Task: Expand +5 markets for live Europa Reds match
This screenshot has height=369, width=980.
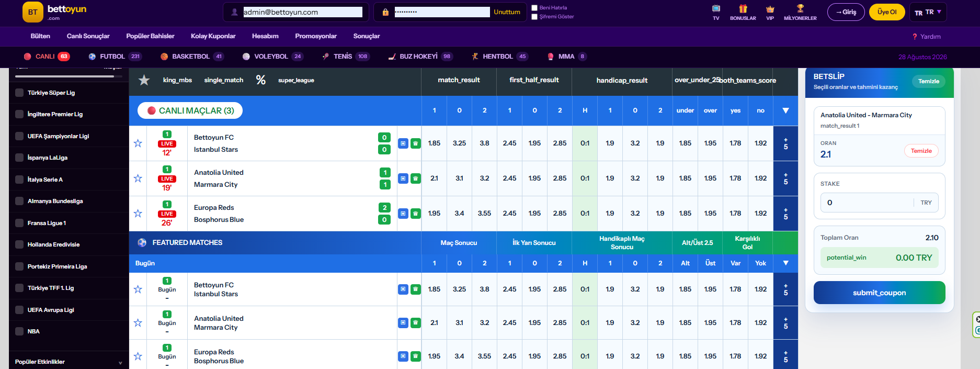Action: pyautogui.click(x=785, y=214)
